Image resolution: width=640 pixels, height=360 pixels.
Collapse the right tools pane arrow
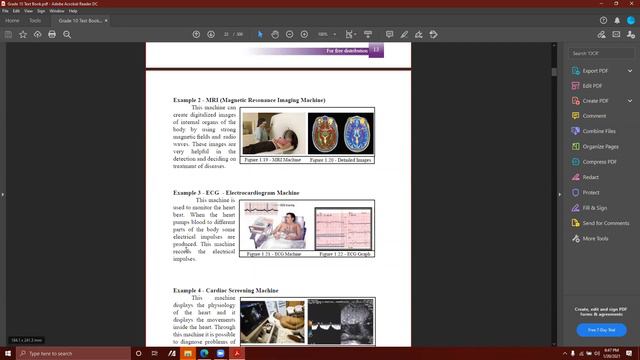[560, 195]
